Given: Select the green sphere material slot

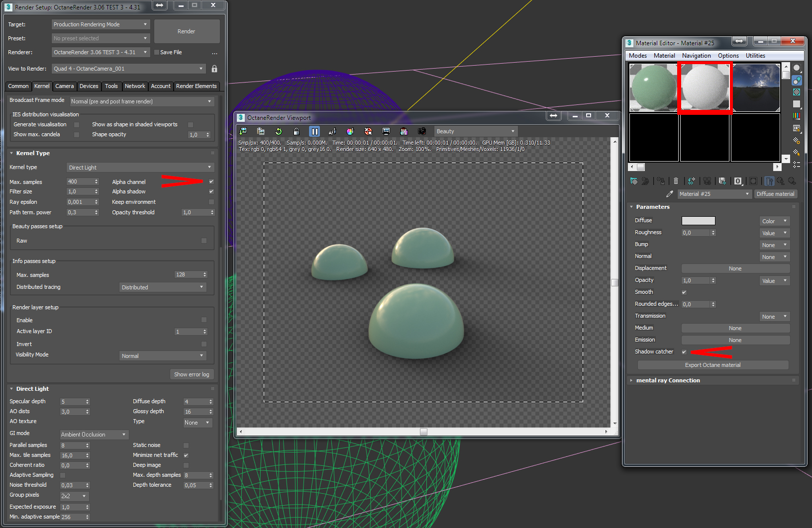Looking at the screenshot, I should click(x=654, y=88).
